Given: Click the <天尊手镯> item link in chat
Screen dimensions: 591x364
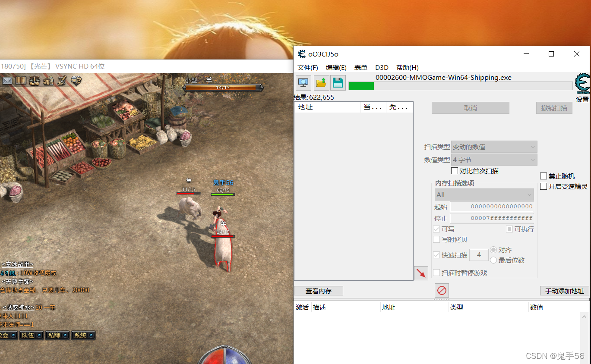Looking at the screenshot, I should pyautogui.click(x=17, y=282).
